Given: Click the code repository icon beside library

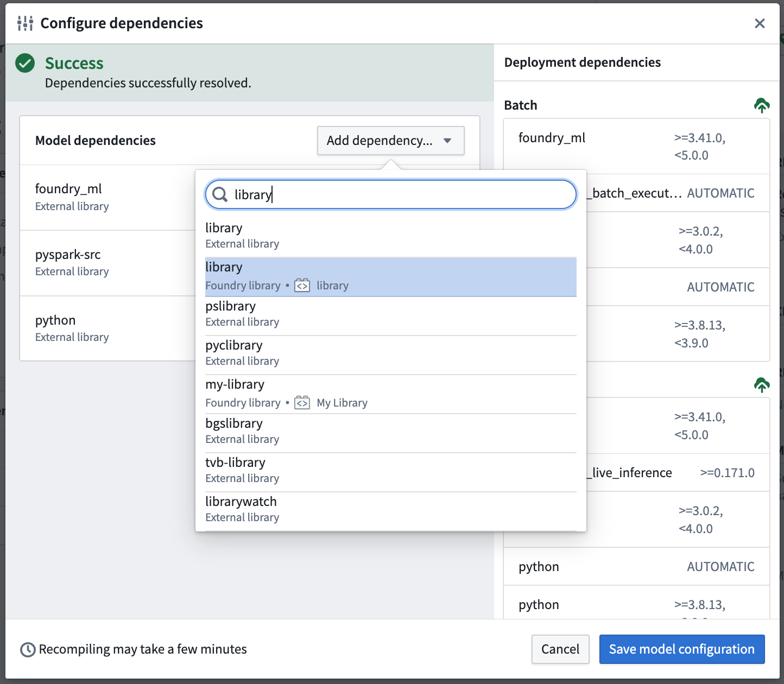Looking at the screenshot, I should click(302, 286).
